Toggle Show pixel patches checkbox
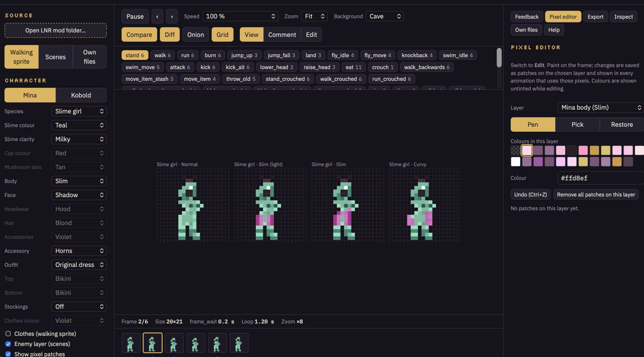This screenshot has width=644, height=357. click(8, 354)
